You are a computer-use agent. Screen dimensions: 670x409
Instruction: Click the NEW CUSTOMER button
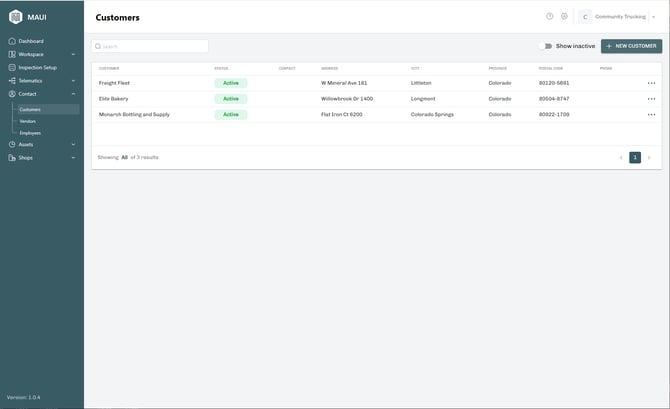[x=632, y=46]
